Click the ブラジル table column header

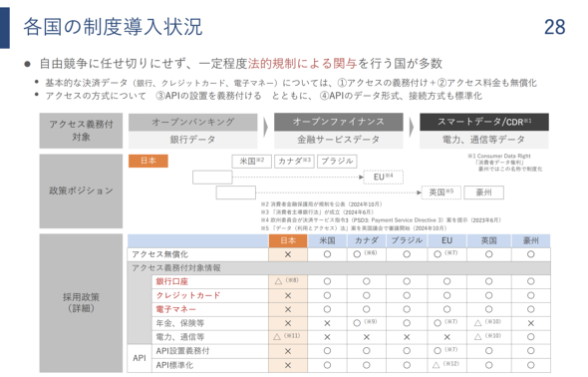click(x=407, y=240)
